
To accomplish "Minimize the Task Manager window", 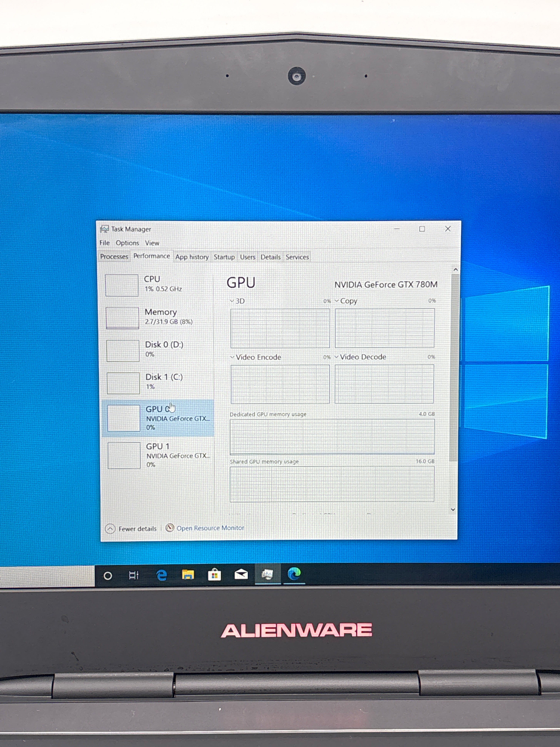I will click(397, 229).
